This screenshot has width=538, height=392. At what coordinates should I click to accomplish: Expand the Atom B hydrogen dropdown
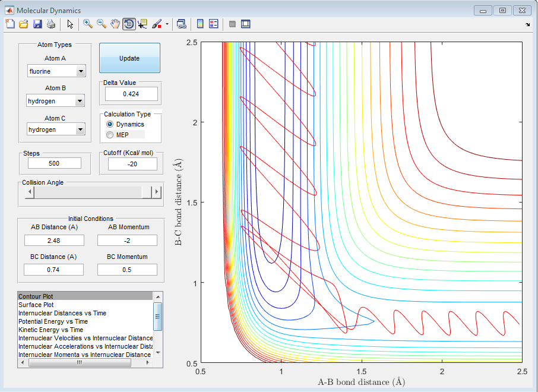[x=81, y=101]
